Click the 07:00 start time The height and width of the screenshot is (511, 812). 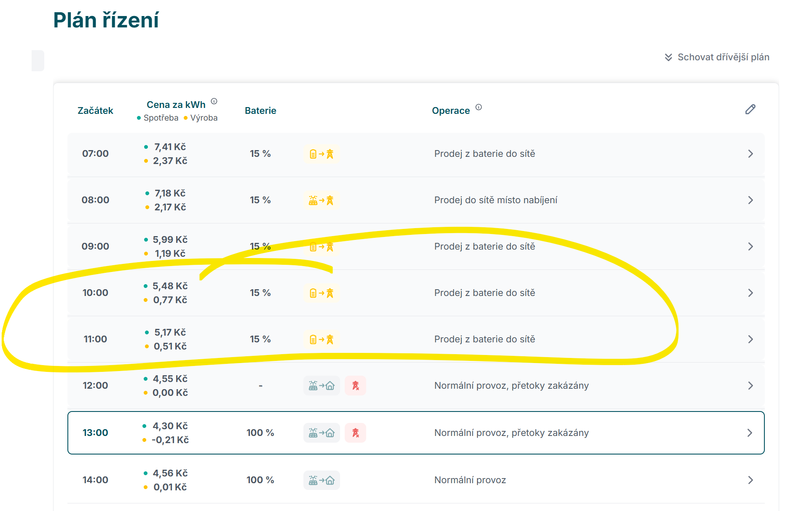95,154
